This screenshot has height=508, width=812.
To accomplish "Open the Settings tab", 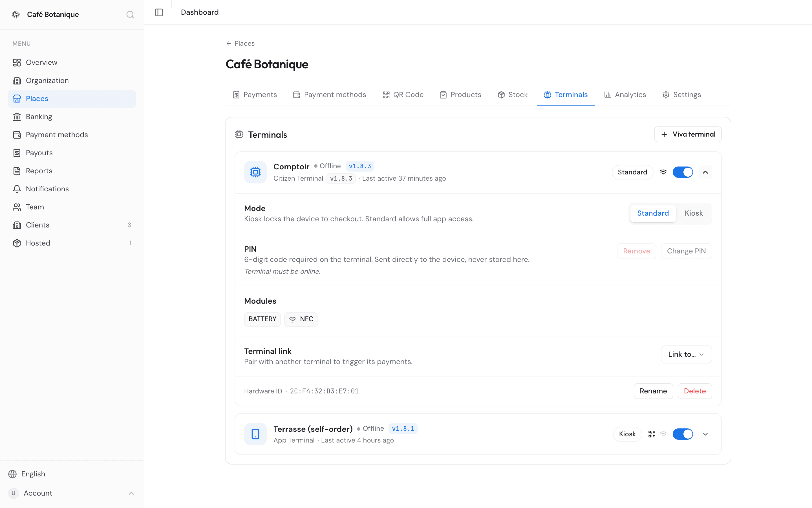I will [681, 95].
